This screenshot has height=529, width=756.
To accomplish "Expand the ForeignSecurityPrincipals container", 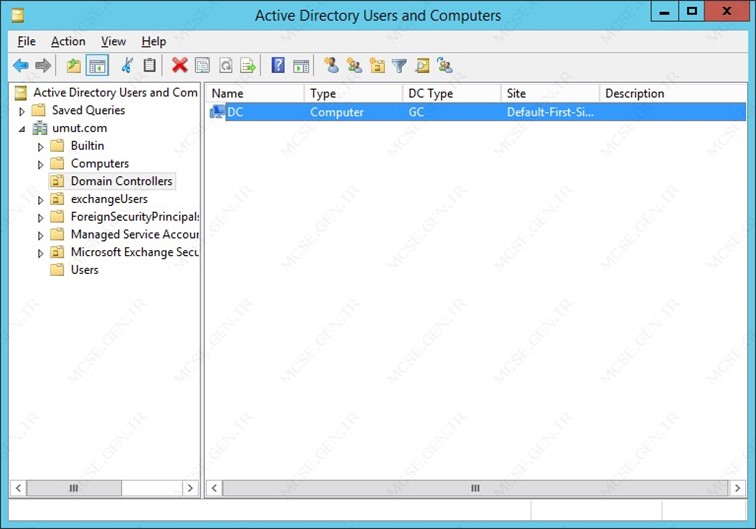I will tap(40, 217).
